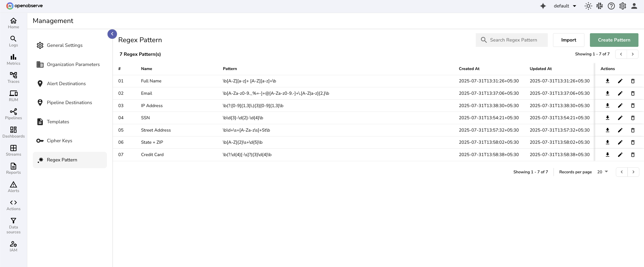The width and height of the screenshot is (644, 267).
Task: Open Records per page dropdown
Action: point(602,172)
